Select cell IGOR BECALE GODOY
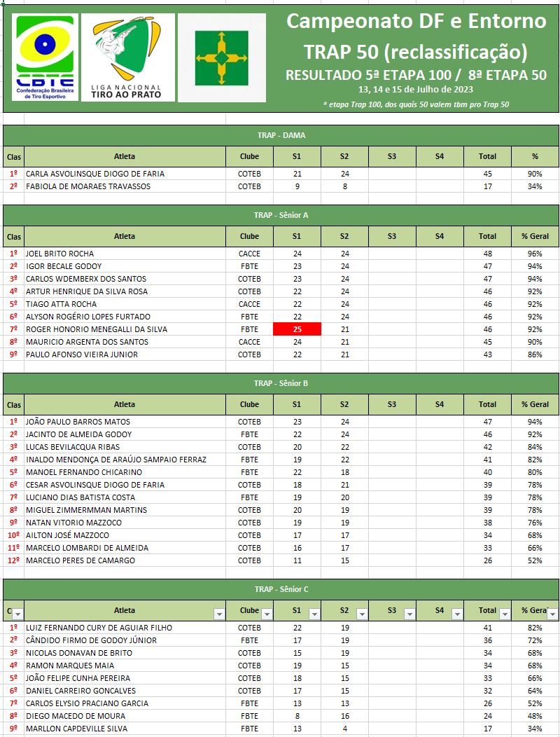The image size is (560, 737). (x=125, y=266)
